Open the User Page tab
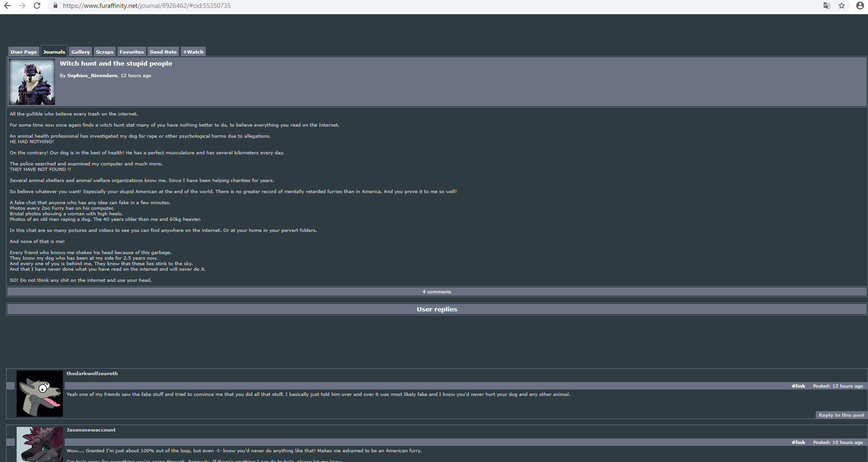Viewport: 868px width, 462px height. 24,52
